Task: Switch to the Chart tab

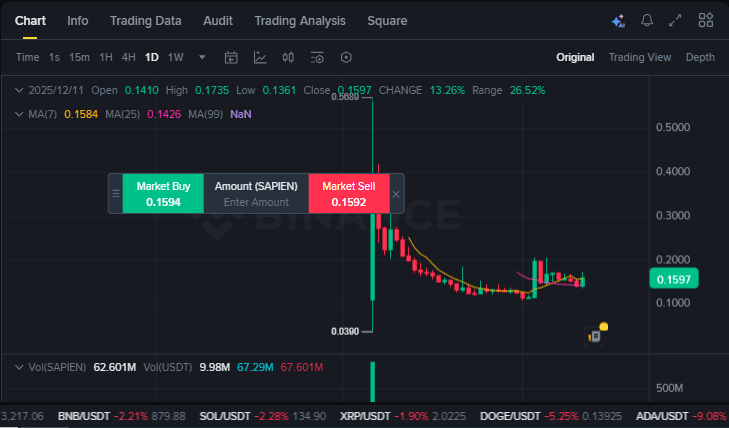Action: (x=30, y=21)
